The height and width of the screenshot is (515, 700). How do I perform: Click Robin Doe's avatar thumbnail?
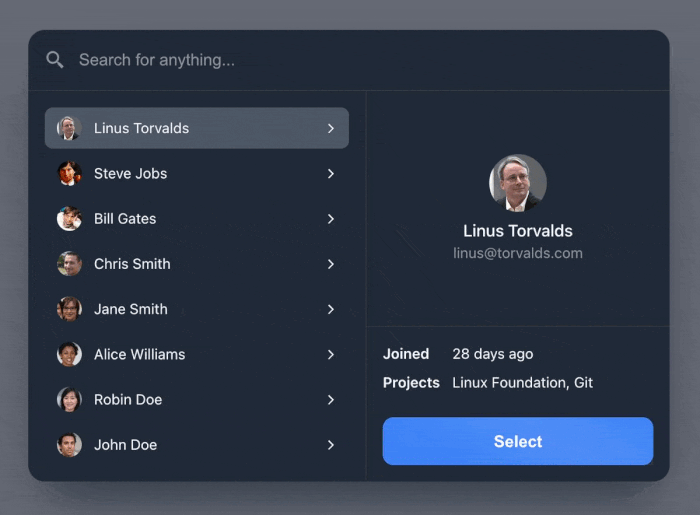69,399
